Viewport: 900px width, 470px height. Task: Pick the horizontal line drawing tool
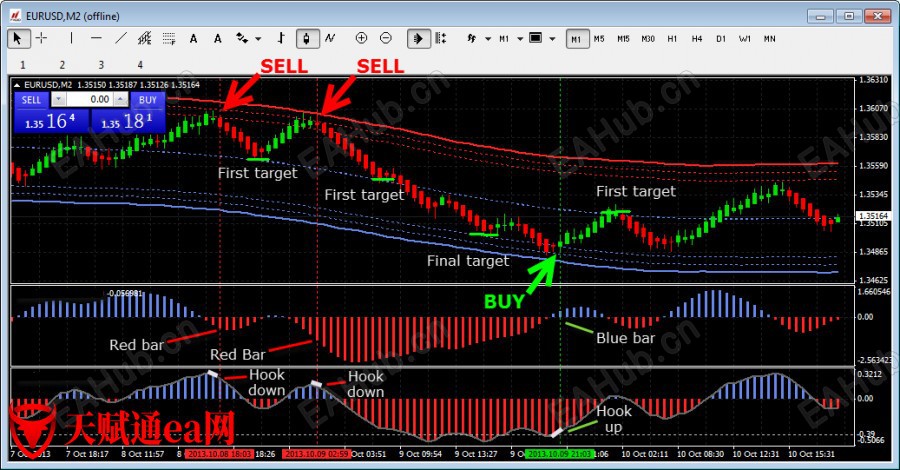tap(96, 38)
